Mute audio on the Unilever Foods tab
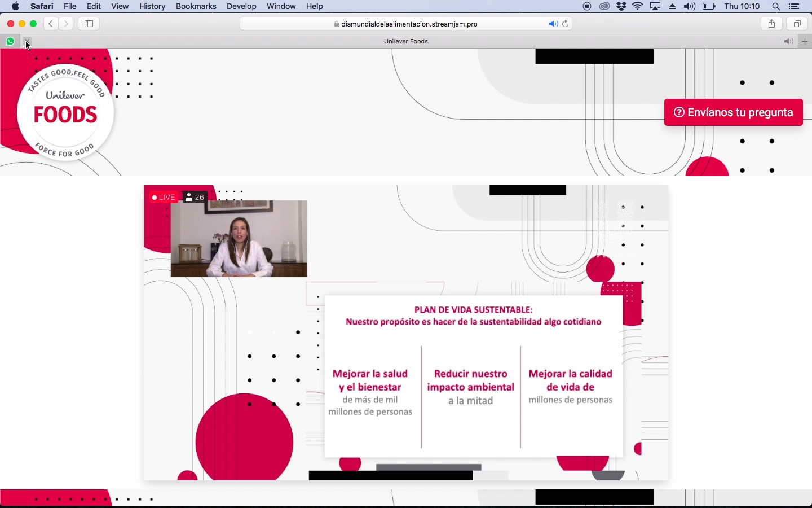This screenshot has width=812, height=508. (788, 41)
